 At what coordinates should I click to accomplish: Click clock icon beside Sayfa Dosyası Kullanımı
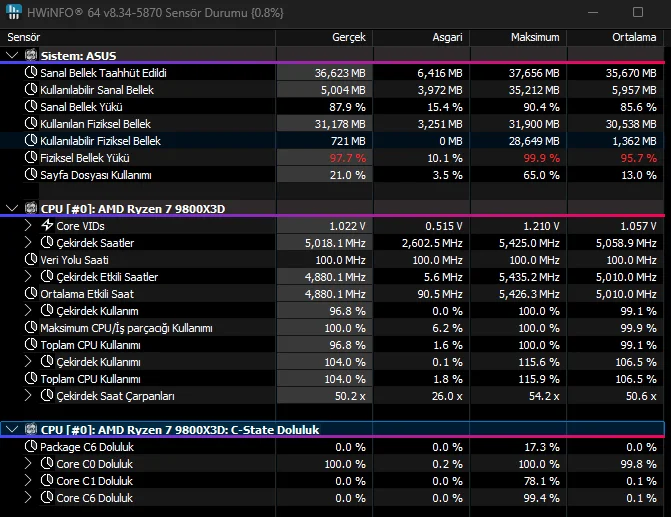point(31,175)
